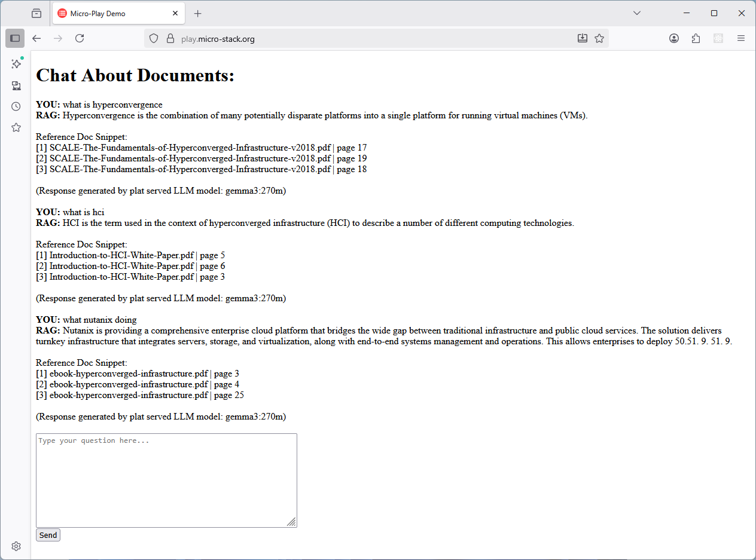Bookmark this page with the star toggle
Viewport: 756px width, 560px height.
pyautogui.click(x=599, y=38)
